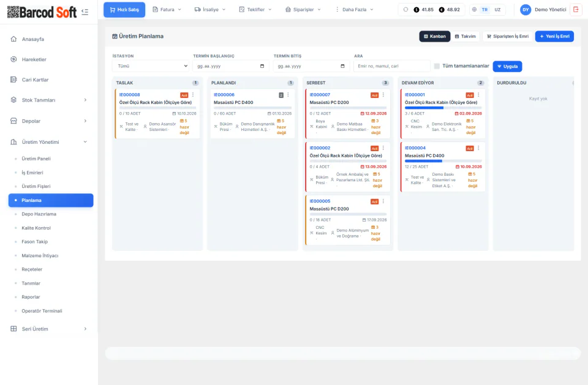Click the logout icon beside Demo Yönetici

(x=576, y=9)
